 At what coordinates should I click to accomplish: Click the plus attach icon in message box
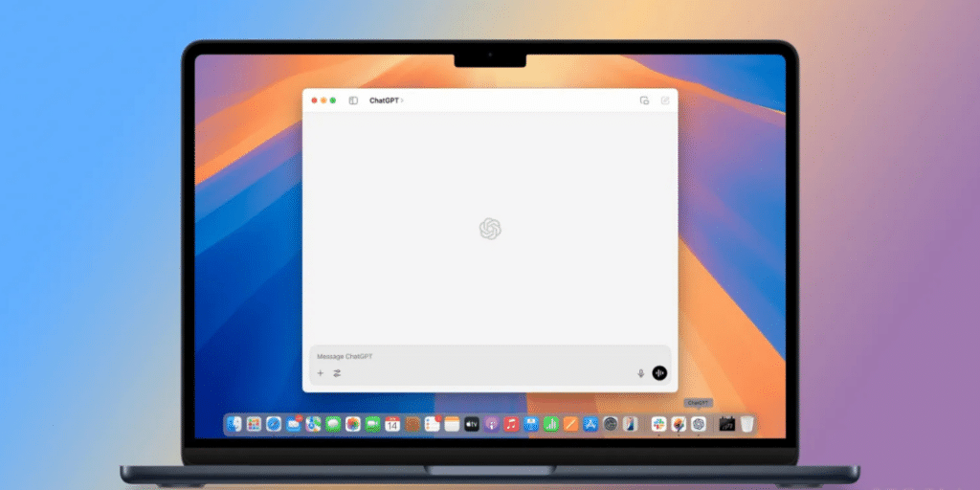click(321, 373)
